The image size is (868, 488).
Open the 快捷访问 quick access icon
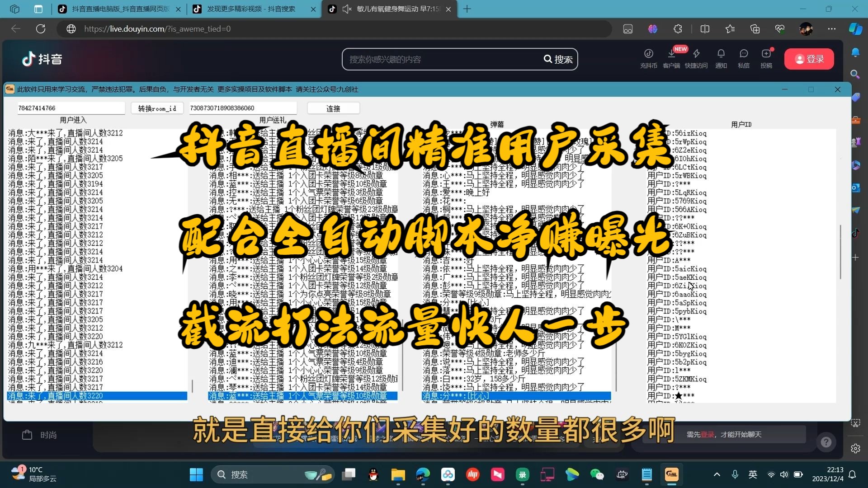(x=696, y=58)
